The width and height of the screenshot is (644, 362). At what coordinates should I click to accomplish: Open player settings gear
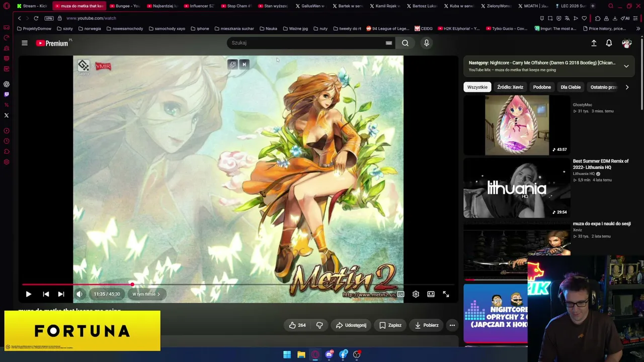416,294
